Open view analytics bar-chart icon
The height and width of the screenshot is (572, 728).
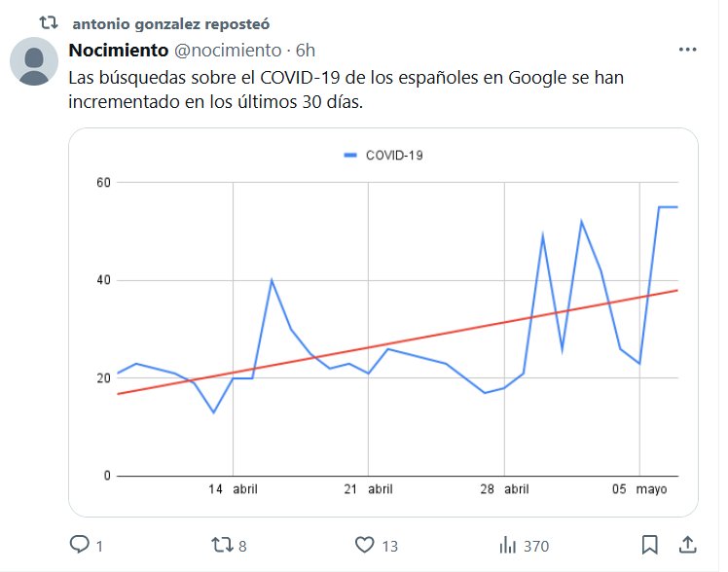[x=507, y=545]
